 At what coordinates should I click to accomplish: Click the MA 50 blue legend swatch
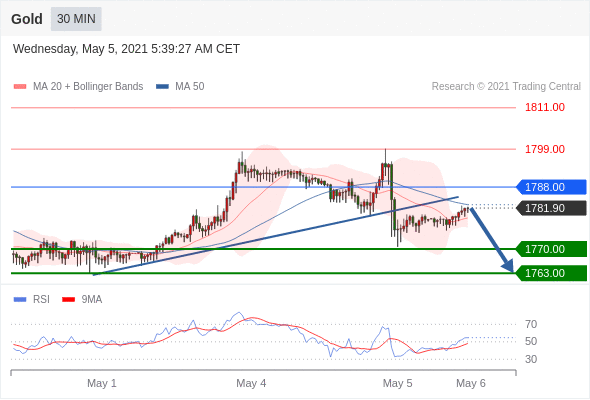click(x=162, y=87)
